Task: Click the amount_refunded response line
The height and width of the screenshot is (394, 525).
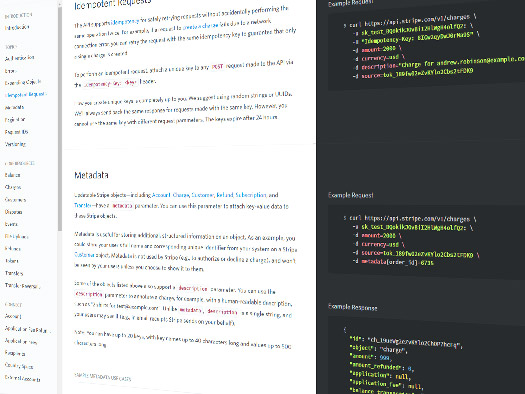Action: [x=382, y=366]
